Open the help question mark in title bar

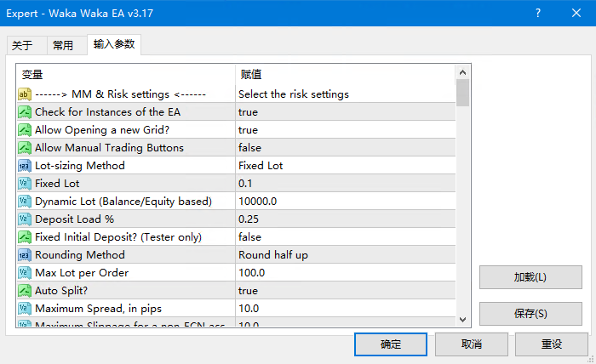(538, 13)
